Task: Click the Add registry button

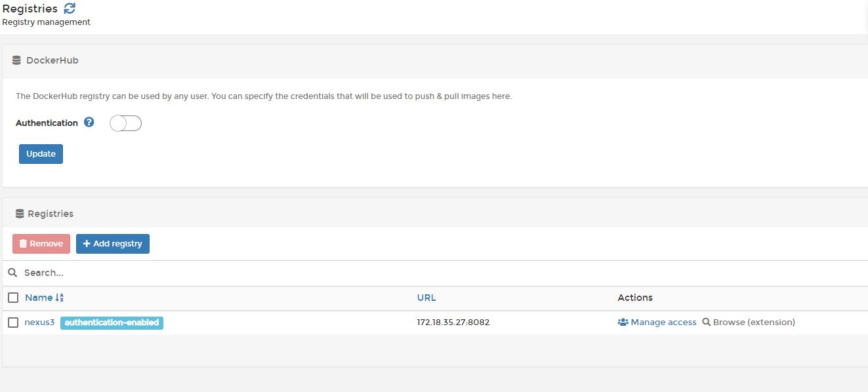Action: click(x=113, y=244)
